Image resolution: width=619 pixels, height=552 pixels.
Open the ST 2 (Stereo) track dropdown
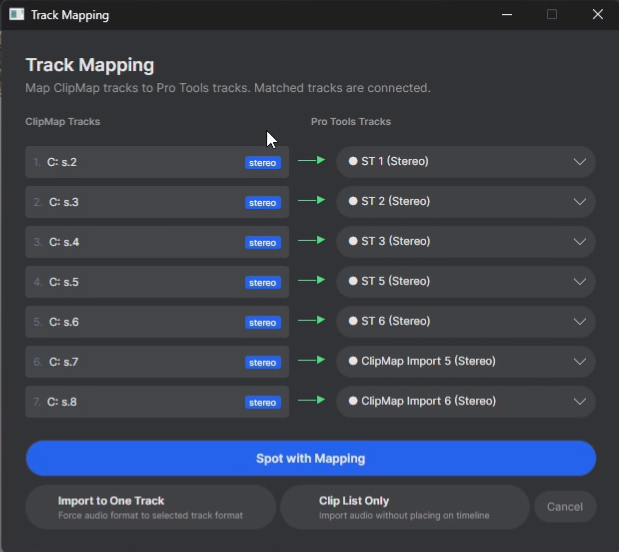coord(466,201)
